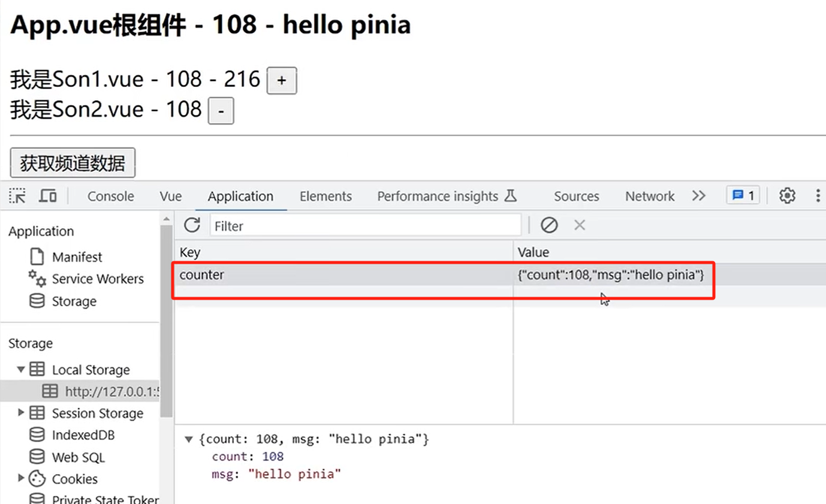Switch to the Sources tab
Screen dimensions: 826x504
577,196
